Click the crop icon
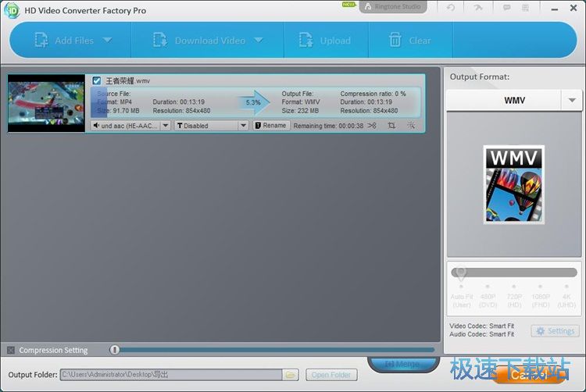 tap(391, 126)
